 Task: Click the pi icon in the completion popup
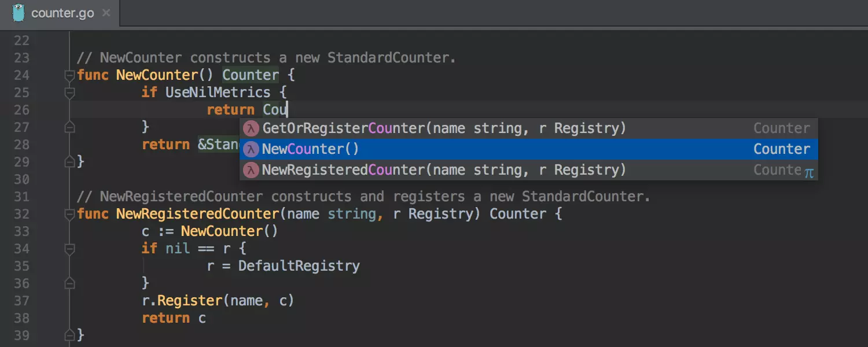click(808, 172)
